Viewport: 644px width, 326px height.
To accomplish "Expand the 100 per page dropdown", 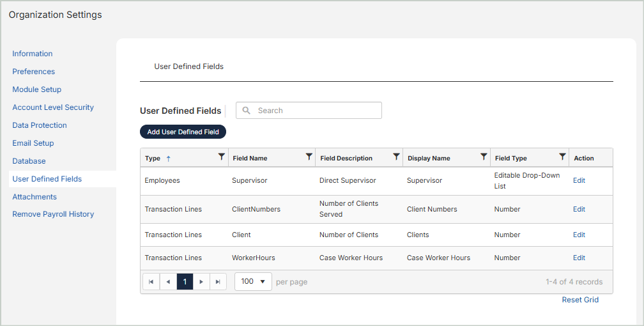I will pyautogui.click(x=253, y=282).
